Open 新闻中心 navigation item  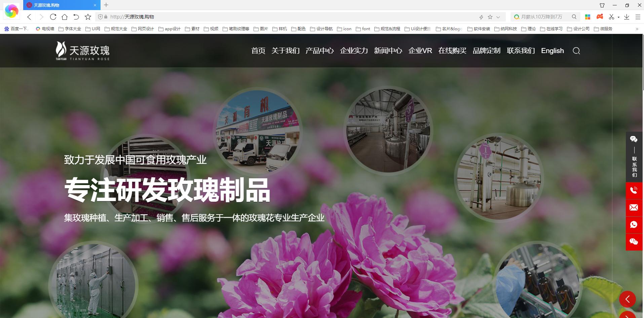pyautogui.click(x=388, y=51)
